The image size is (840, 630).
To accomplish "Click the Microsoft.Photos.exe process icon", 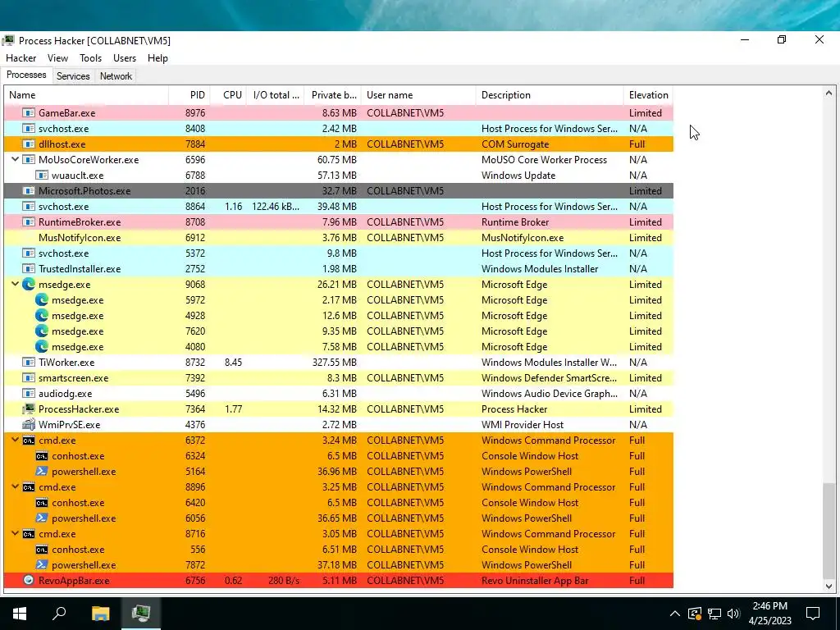I will (29, 190).
